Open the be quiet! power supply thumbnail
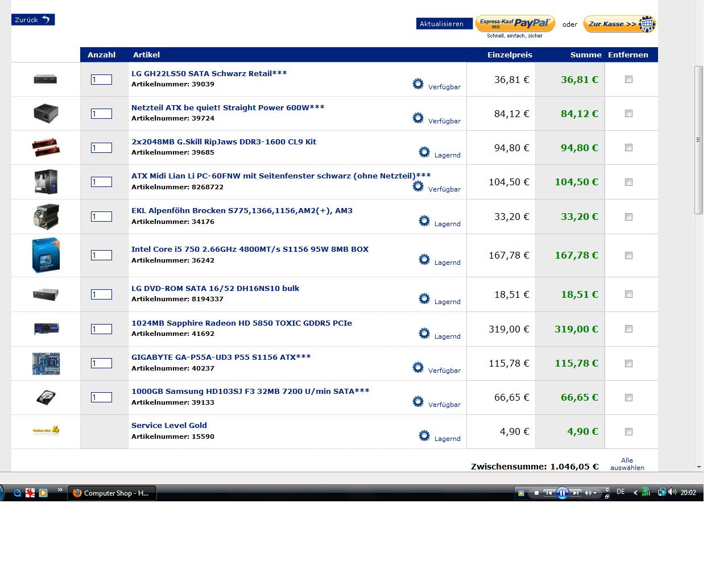 pos(45,113)
